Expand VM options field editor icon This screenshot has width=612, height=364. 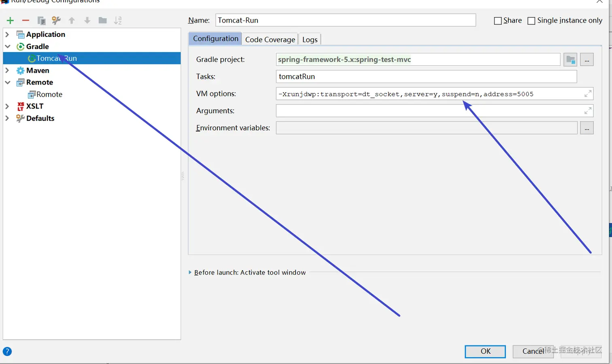click(x=588, y=94)
